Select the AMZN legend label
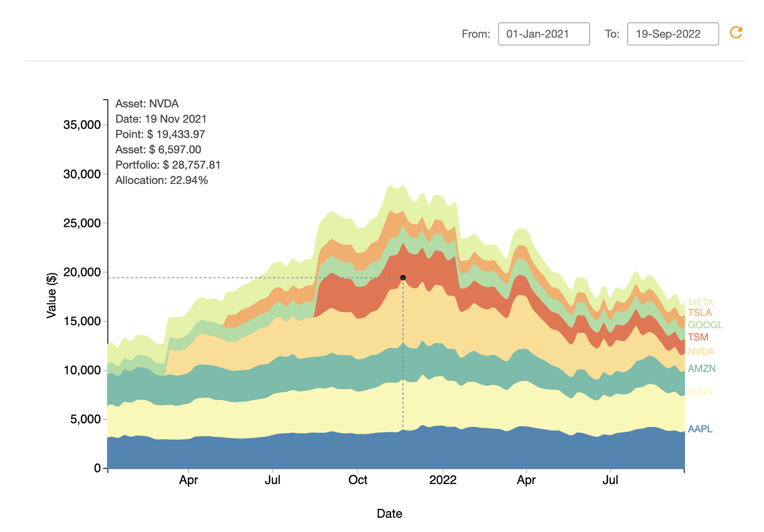 702,369
